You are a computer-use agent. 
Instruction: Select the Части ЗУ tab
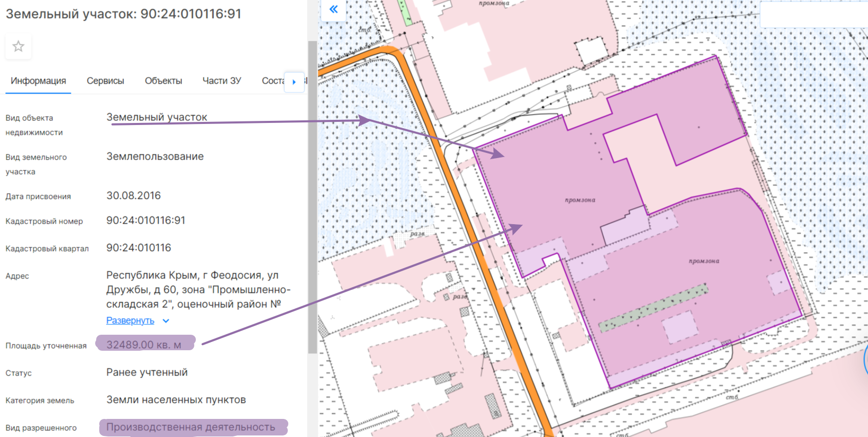222,81
